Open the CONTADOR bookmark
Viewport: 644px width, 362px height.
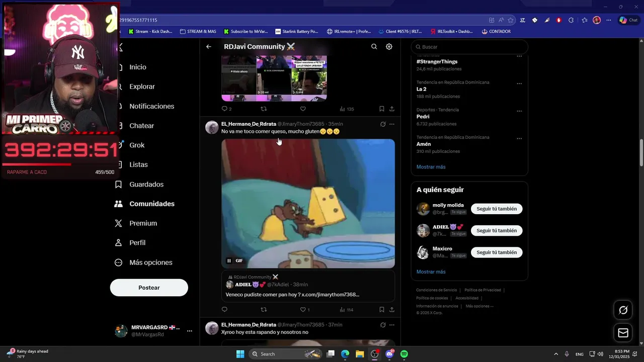point(496,31)
